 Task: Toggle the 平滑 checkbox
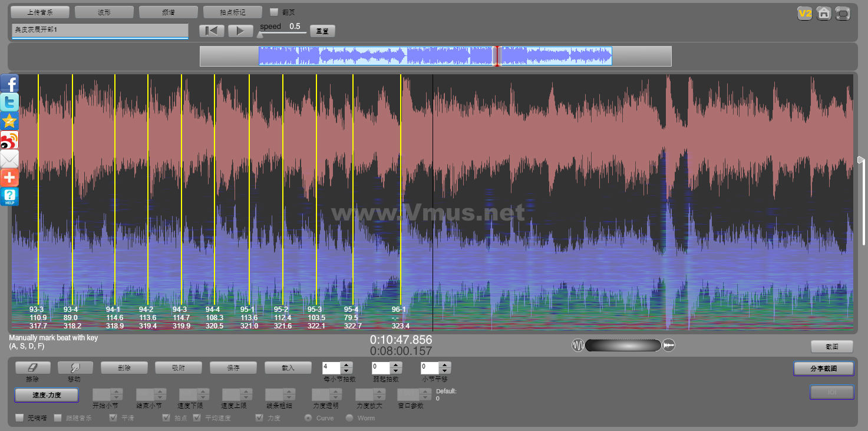[113, 417]
